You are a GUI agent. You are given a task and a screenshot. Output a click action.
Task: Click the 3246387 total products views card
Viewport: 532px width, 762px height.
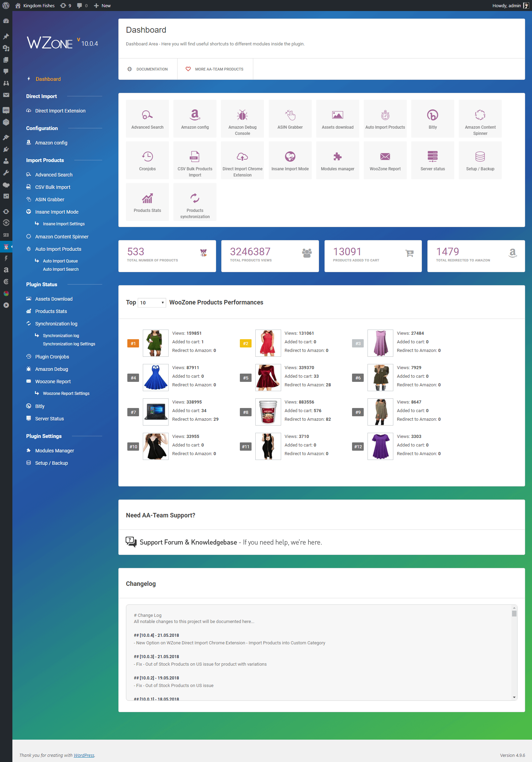pyautogui.click(x=270, y=256)
